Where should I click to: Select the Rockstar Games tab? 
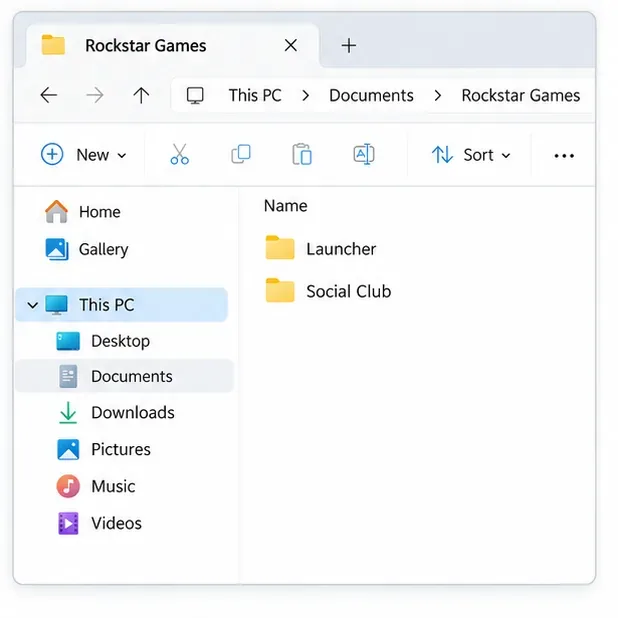tap(173, 46)
